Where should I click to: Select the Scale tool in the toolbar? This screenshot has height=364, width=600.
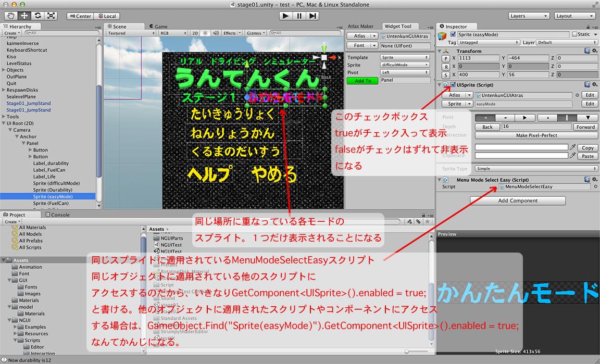51,16
